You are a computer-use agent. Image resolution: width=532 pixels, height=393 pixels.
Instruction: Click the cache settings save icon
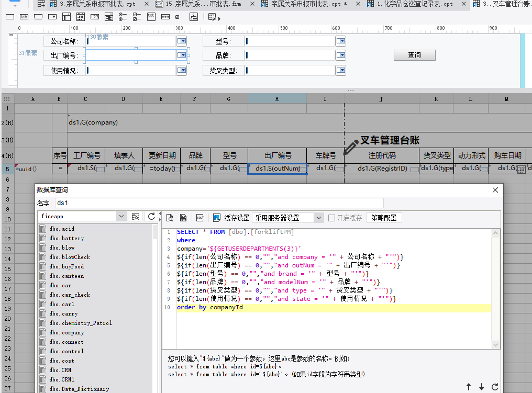pos(216,218)
